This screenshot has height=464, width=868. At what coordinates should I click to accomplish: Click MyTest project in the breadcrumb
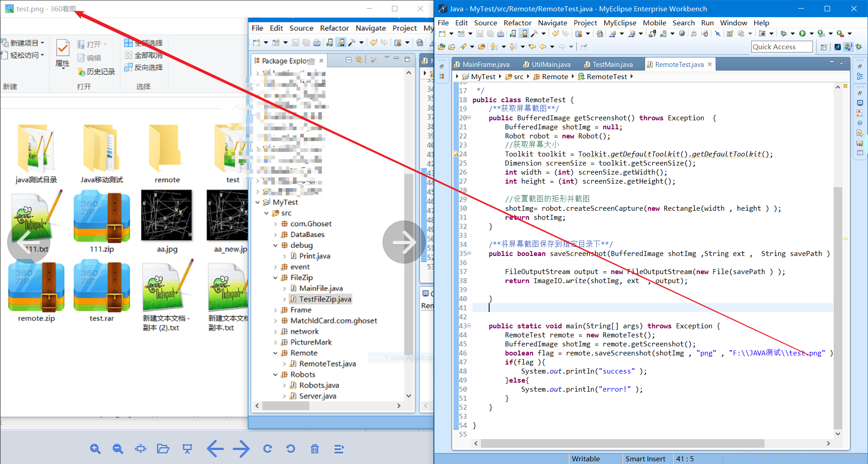[x=479, y=76]
